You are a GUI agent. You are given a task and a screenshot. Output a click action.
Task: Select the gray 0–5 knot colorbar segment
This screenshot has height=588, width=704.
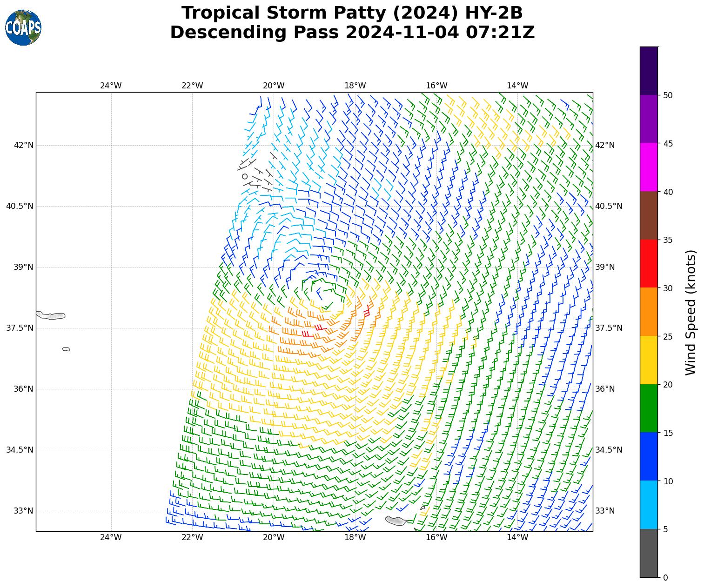(x=649, y=553)
